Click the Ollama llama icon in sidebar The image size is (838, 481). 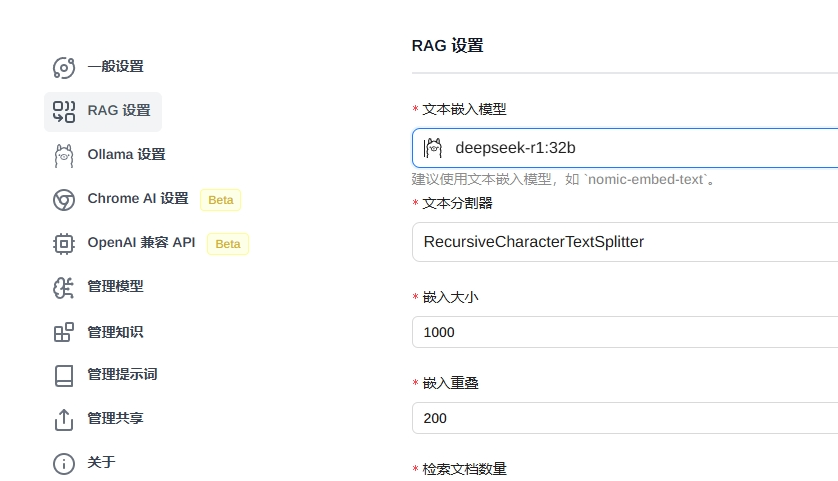pyautogui.click(x=64, y=156)
